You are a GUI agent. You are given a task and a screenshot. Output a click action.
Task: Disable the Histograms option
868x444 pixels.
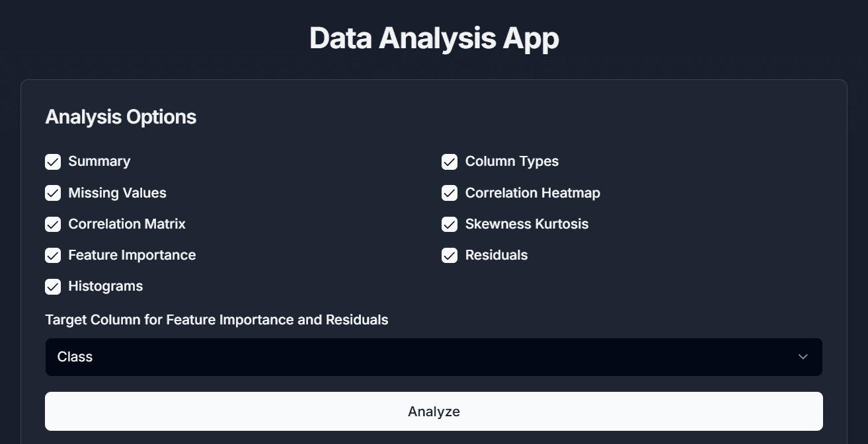pyautogui.click(x=53, y=286)
